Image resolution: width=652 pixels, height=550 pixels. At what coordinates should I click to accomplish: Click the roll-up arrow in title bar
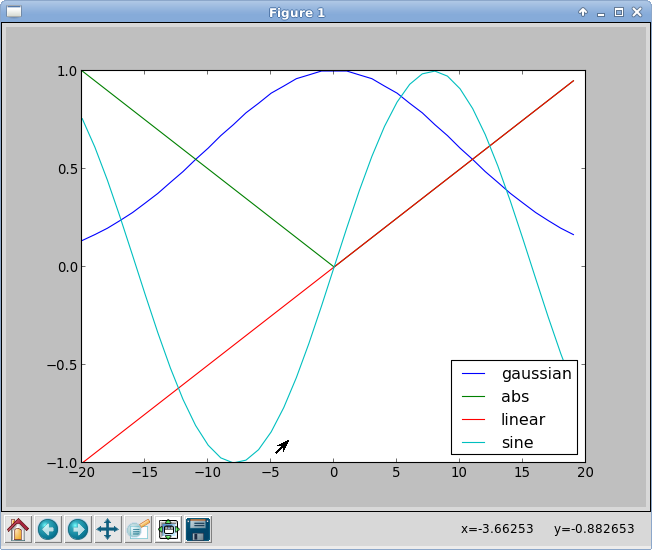583,12
